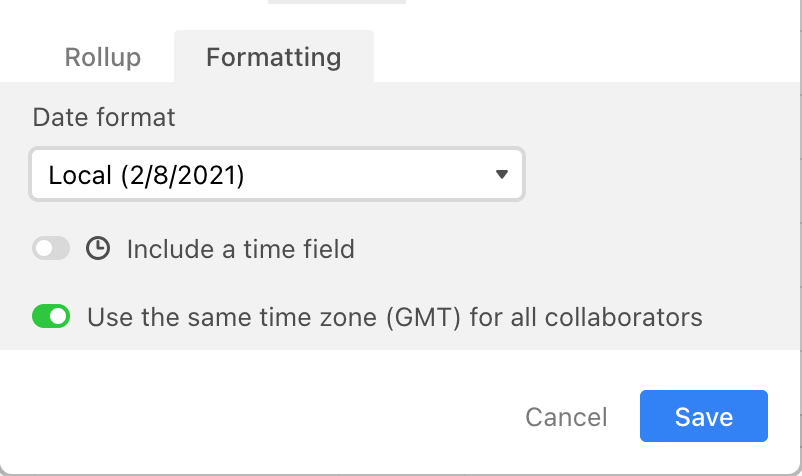Image resolution: width=802 pixels, height=476 pixels.
Task: Save the field formatting changes
Action: point(704,416)
